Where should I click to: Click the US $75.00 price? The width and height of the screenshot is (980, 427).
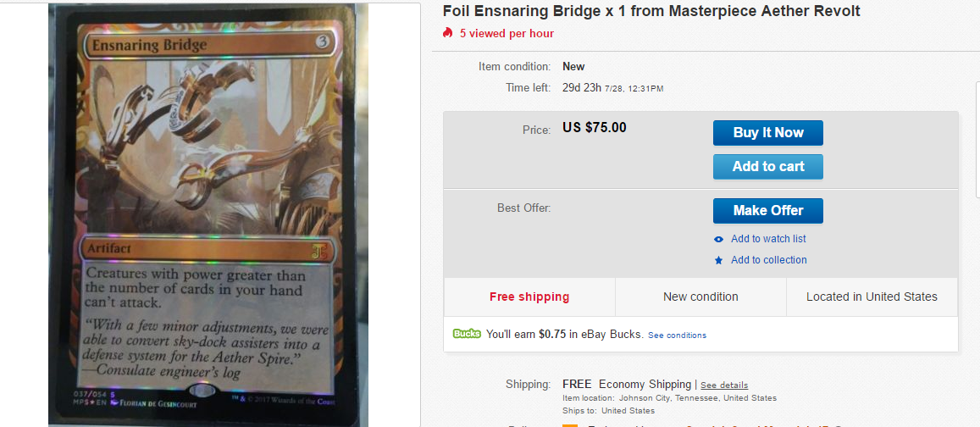tap(595, 128)
